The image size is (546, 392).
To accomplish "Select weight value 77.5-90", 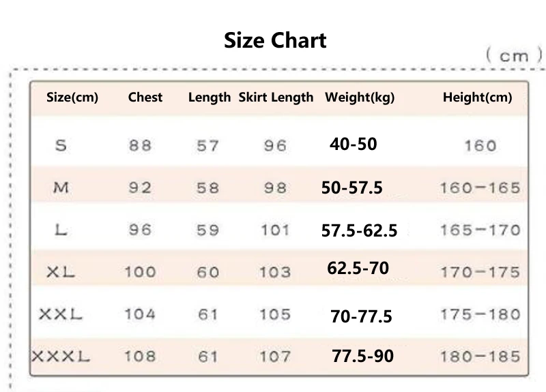I will click(x=362, y=356).
